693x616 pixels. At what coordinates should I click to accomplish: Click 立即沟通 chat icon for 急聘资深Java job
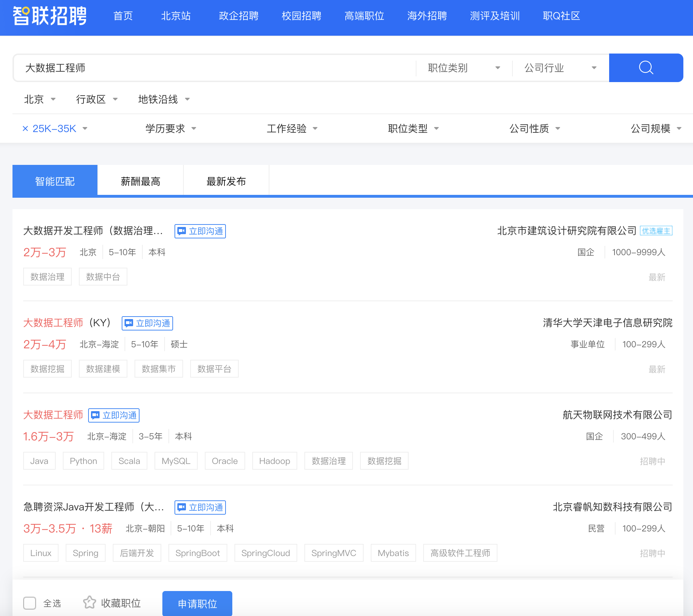[x=182, y=507]
